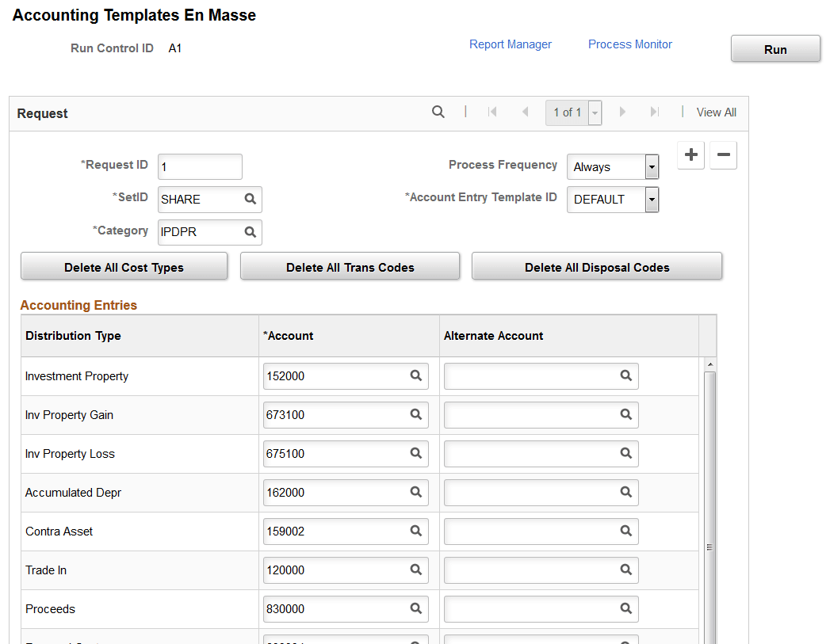Open the SetID lookup magnifier
The image size is (830, 644).
[x=249, y=200]
